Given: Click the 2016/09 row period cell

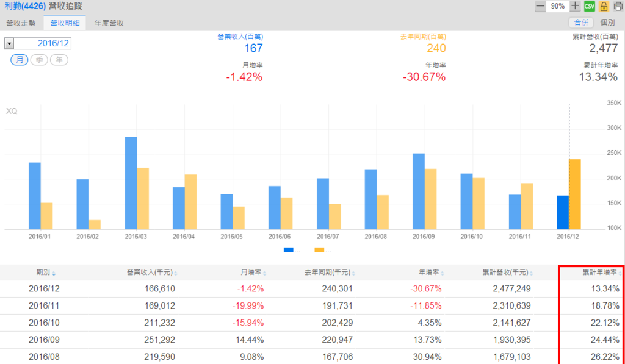Looking at the screenshot, I should pos(44,340).
